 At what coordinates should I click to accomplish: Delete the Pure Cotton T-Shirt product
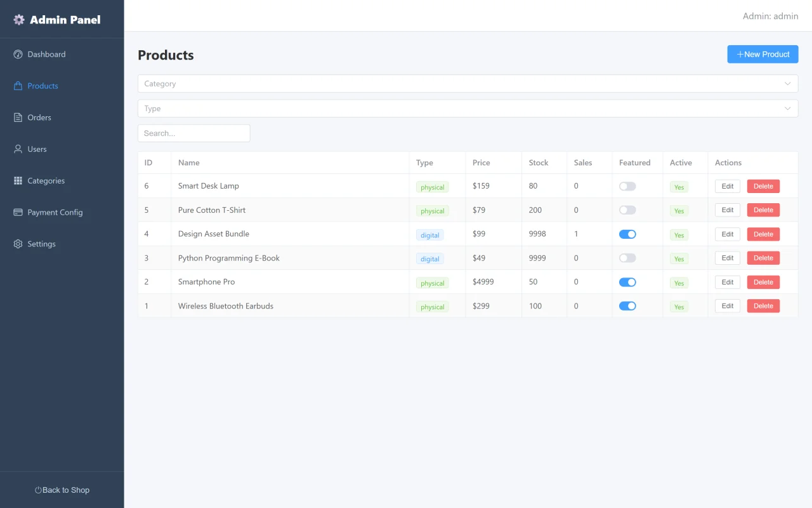(763, 210)
